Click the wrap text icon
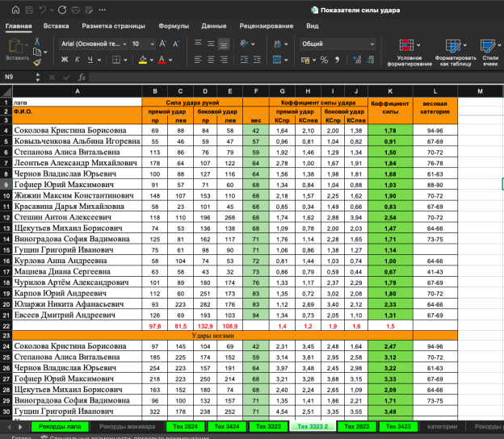Image resolution: width=504 pixels, height=439 pixels. pos(278,44)
